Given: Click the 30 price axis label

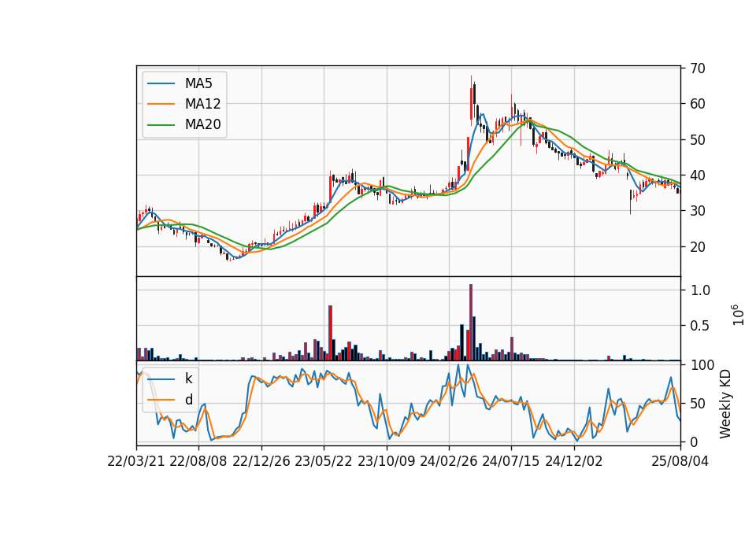Looking at the screenshot, I should [x=697, y=211].
